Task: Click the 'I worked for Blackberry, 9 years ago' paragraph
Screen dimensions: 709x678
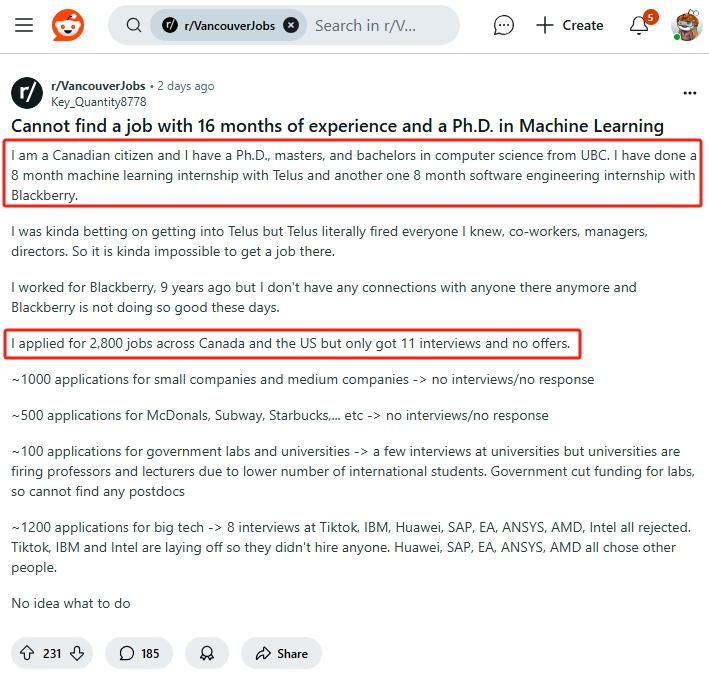Action: pos(324,297)
